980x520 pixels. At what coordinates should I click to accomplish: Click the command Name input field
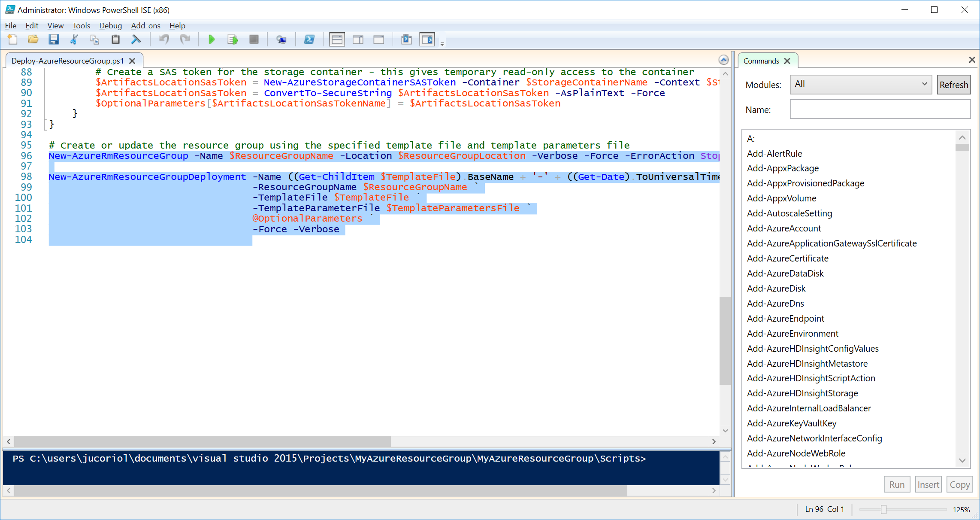(880, 109)
